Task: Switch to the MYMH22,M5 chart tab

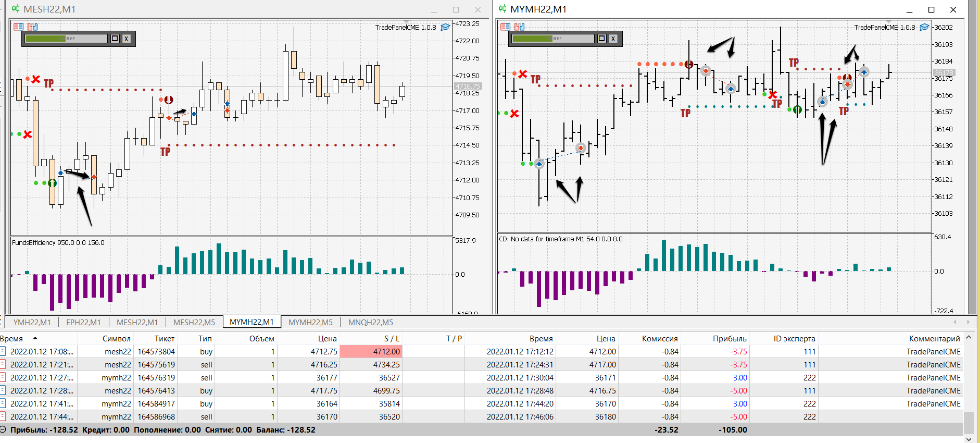Action: (x=310, y=322)
